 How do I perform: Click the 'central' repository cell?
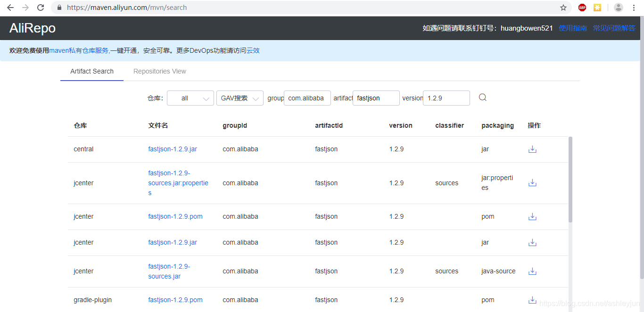tap(83, 149)
